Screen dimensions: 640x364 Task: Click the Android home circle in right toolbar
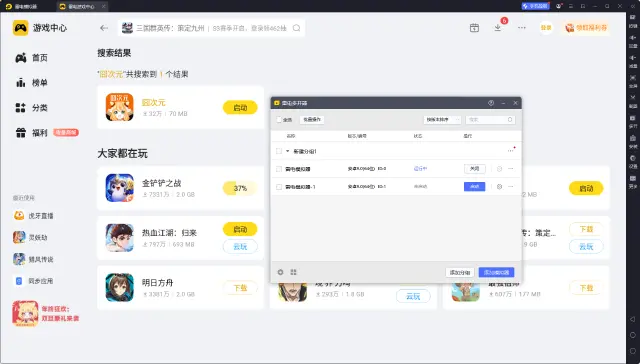633,335
